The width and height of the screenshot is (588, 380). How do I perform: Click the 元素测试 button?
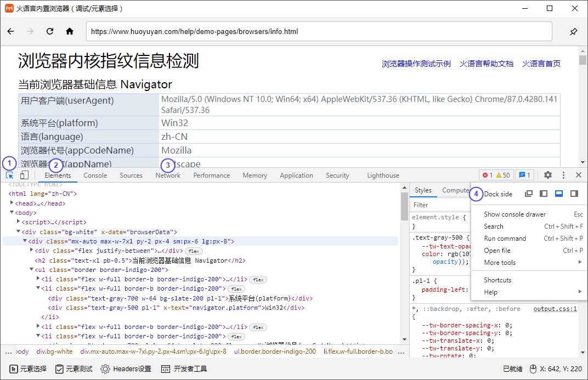click(74, 368)
